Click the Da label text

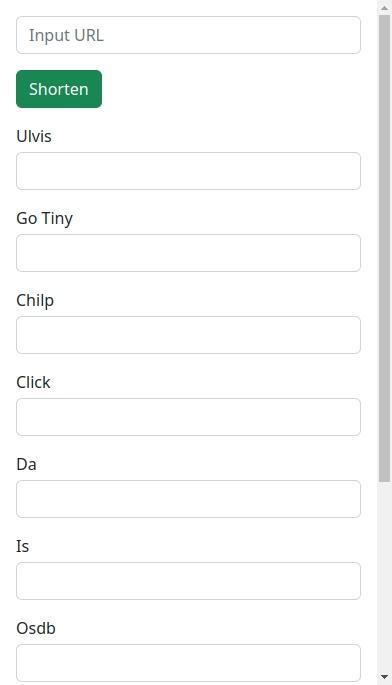[x=26, y=464]
